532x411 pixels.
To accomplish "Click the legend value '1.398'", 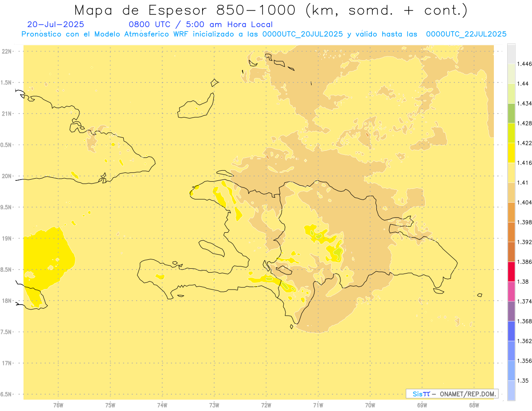I will [x=524, y=222].
